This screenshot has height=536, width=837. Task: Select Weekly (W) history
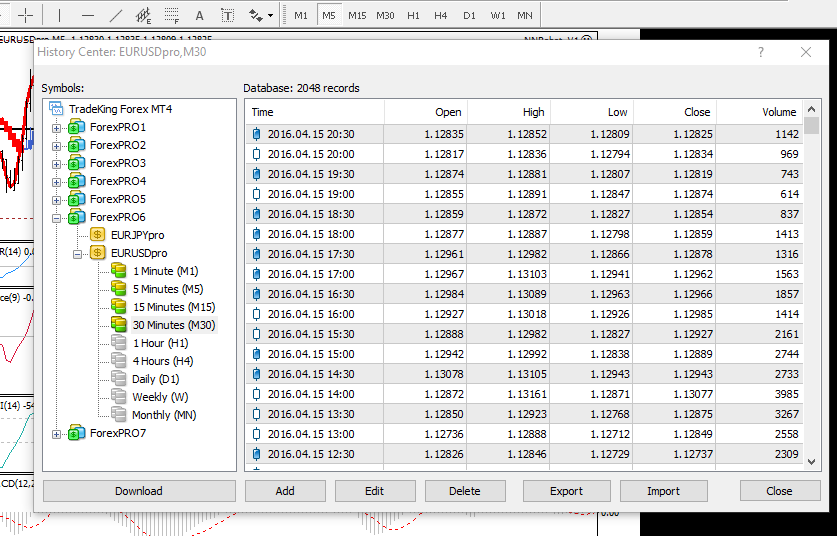point(160,397)
